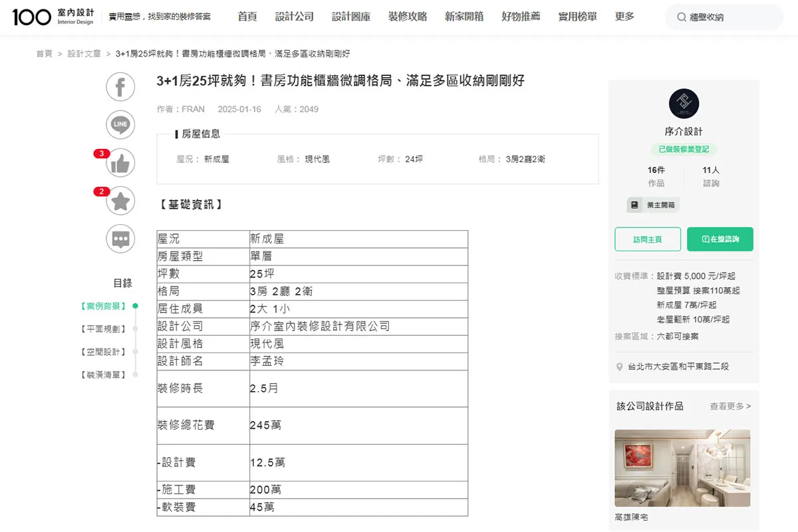Image resolution: width=798 pixels, height=532 pixels.
Task: Open 查看更多 designer works link
Action: [x=730, y=406]
